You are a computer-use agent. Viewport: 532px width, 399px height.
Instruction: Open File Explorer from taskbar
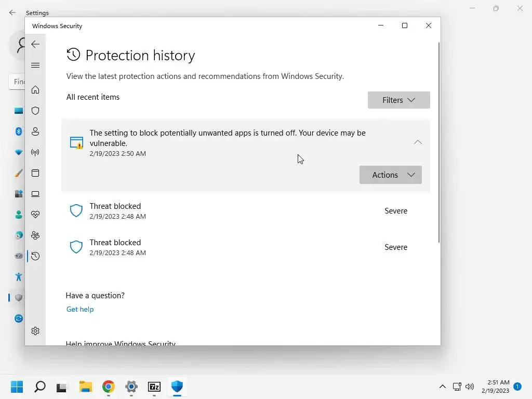point(86,387)
